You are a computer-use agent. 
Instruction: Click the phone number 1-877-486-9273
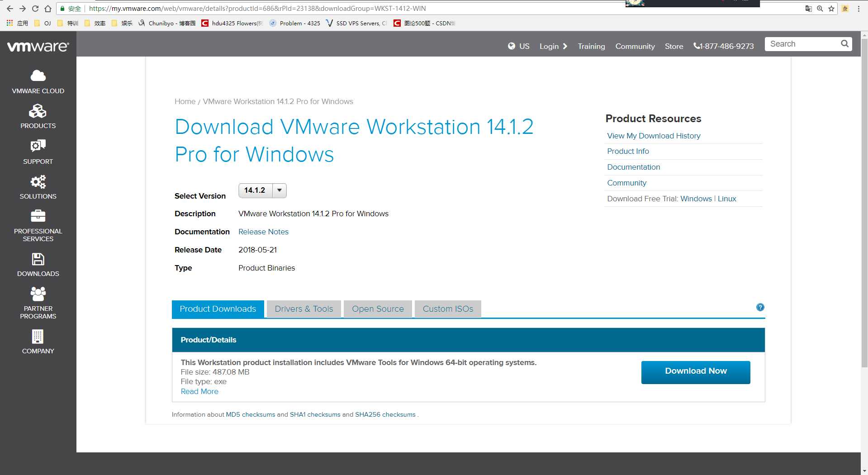[x=724, y=46]
